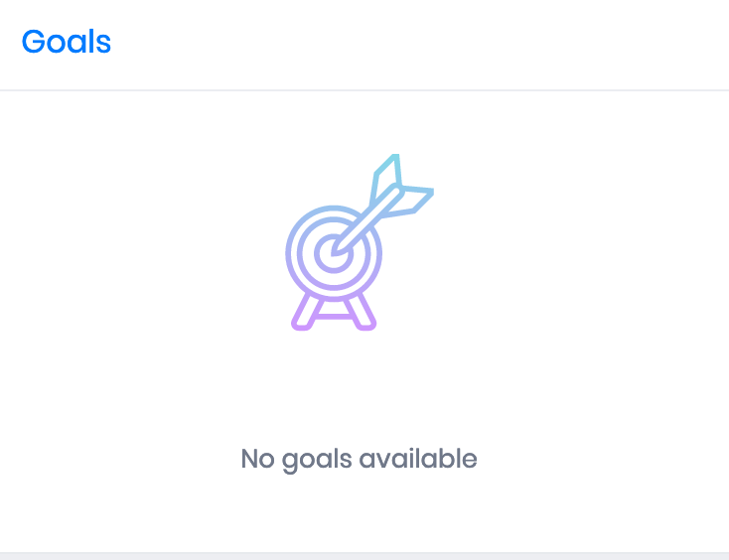Screen dimensions: 729x560
Task: Click the arrow shaft on the target
Action: (365, 219)
